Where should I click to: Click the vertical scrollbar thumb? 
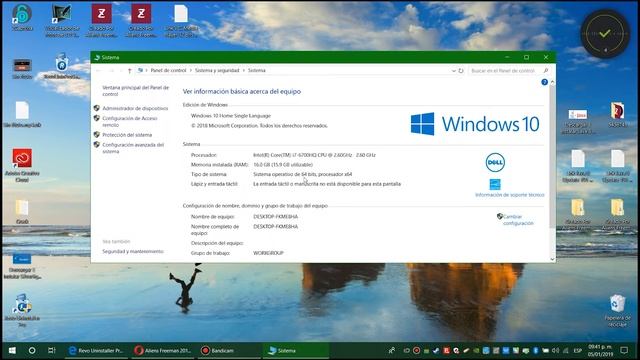[552, 157]
